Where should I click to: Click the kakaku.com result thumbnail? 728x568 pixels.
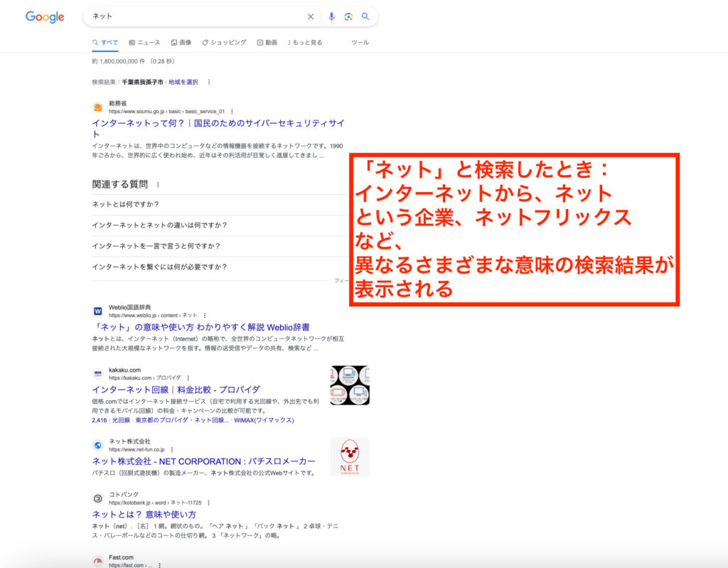click(x=349, y=385)
